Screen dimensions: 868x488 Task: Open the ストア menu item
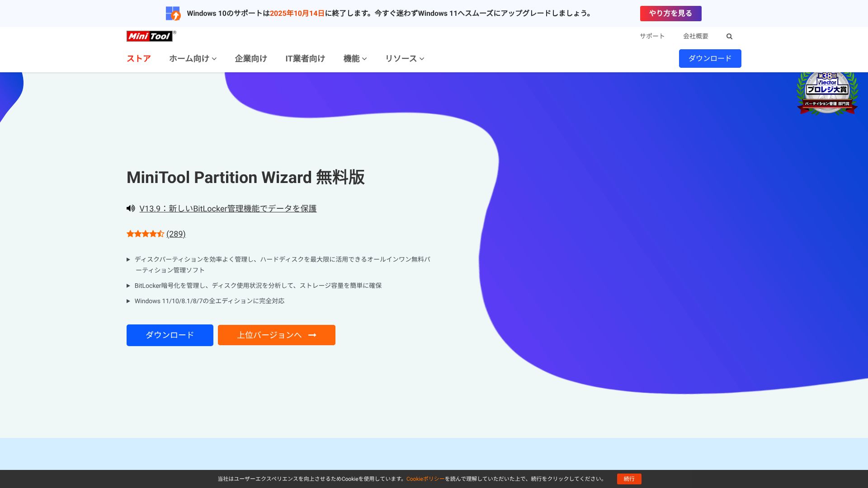139,58
